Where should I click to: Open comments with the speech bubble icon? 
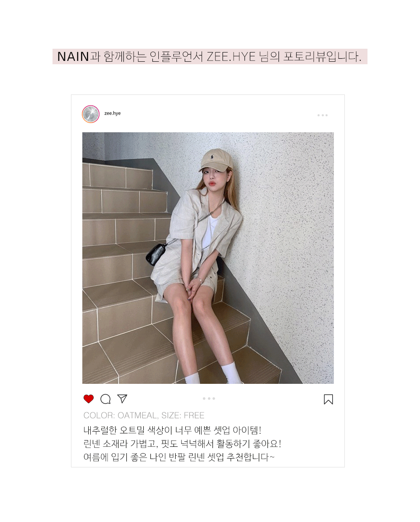105,399
